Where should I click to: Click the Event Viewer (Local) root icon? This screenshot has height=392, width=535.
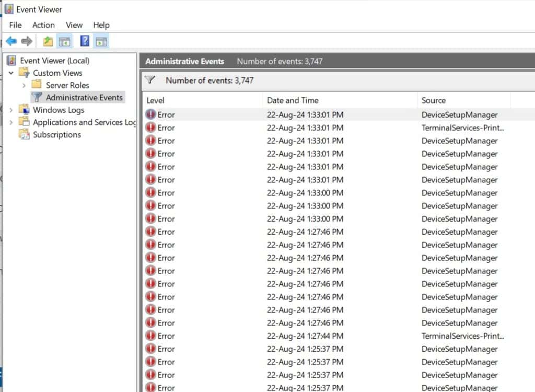[11, 60]
